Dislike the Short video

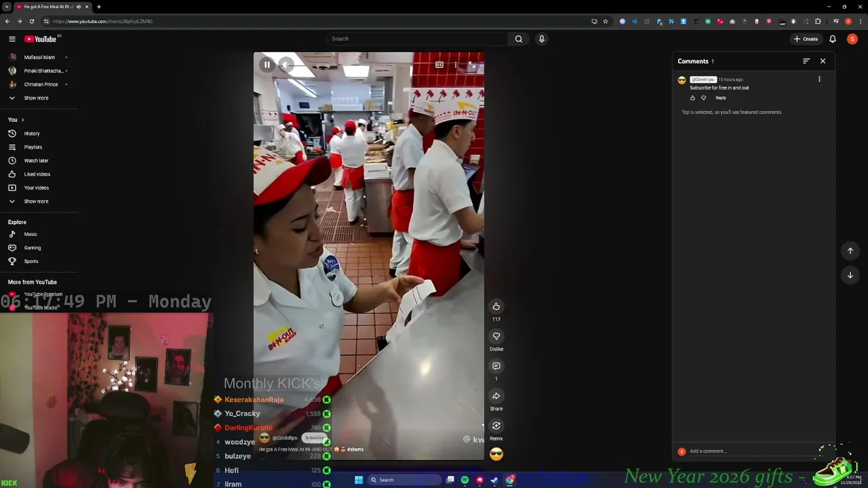[496, 336]
